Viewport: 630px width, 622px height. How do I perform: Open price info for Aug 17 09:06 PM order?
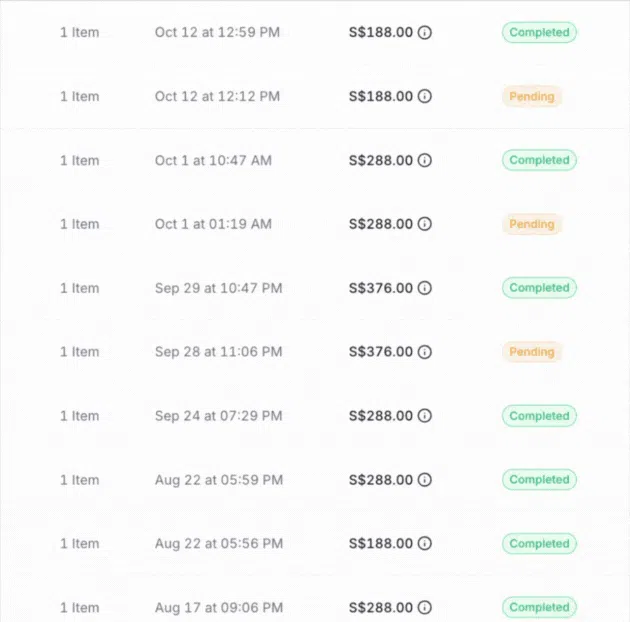425,608
